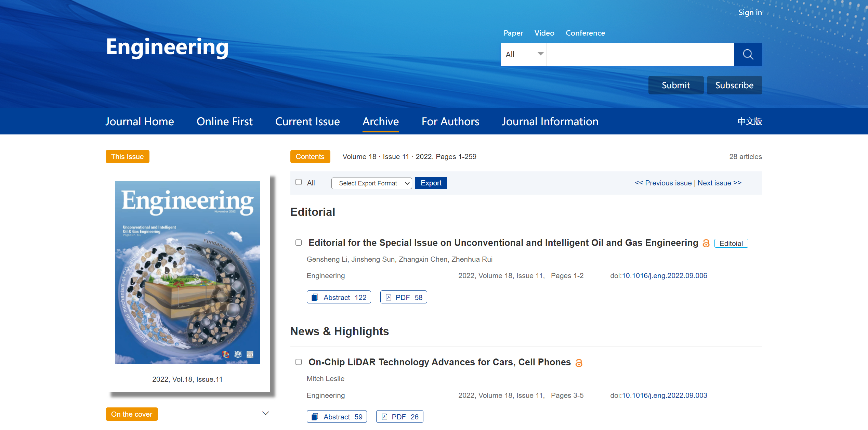Click the On the cover label
Image resolution: width=868 pixels, height=430 pixels.
pyautogui.click(x=132, y=414)
